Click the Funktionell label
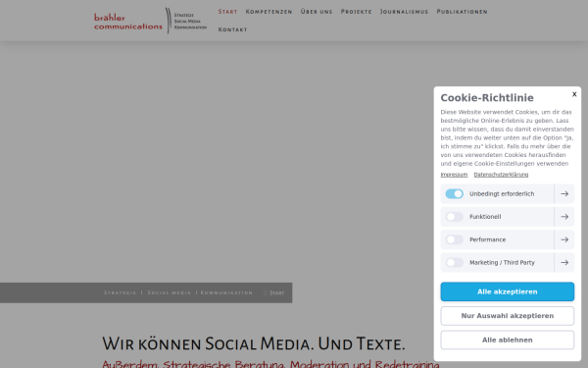Screen dimensions: 588x368 [485, 217]
